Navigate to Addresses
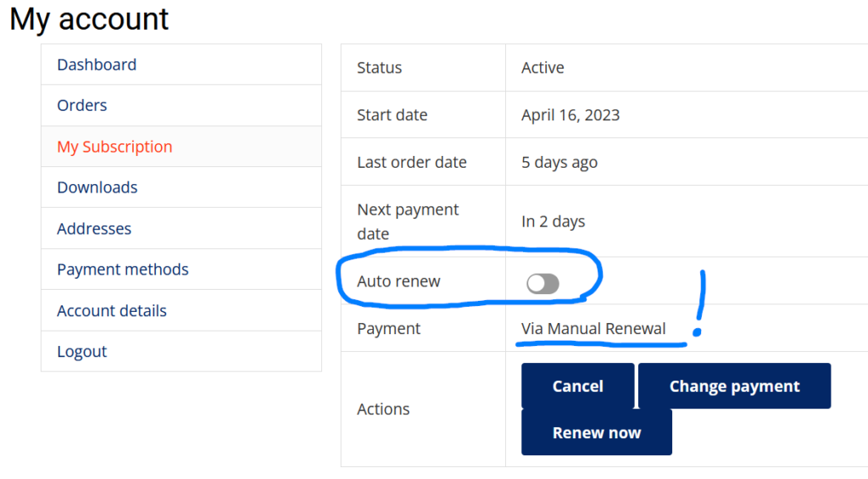The image size is (868, 479). coord(94,229)
